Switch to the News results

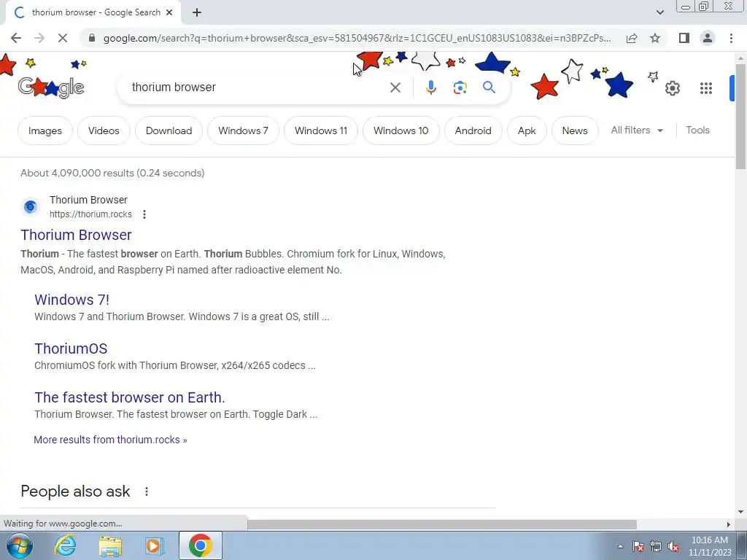575,131
